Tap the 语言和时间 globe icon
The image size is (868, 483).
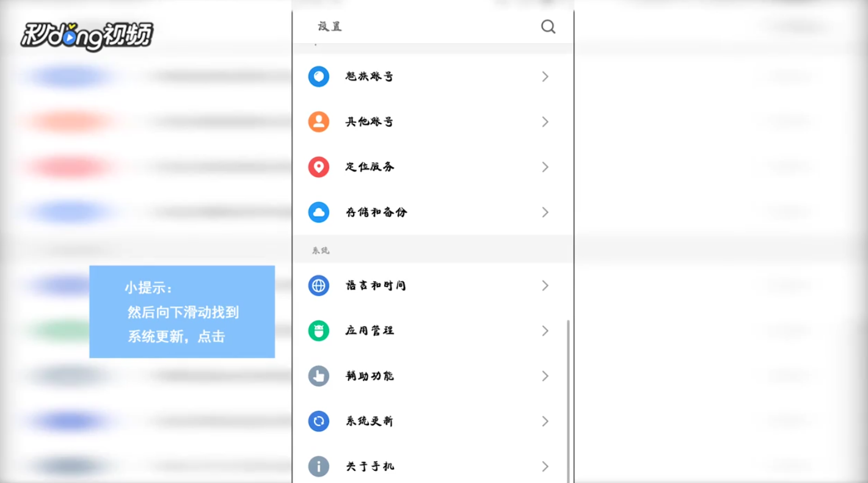point(319,285)
